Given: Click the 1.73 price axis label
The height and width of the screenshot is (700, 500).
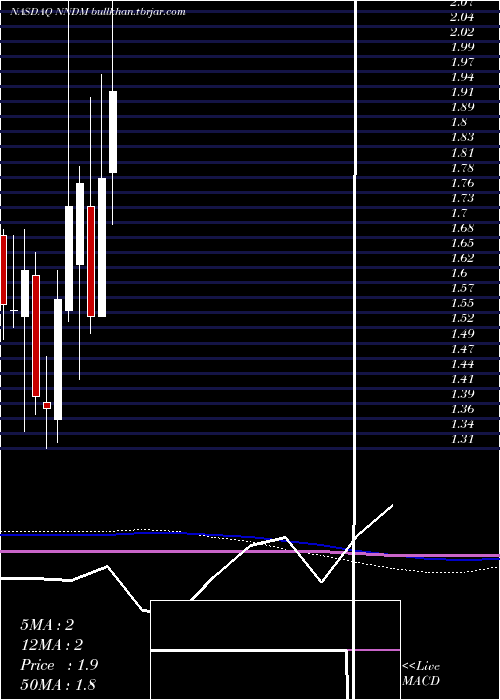Looking at the screenshot, I should coord(462,198).
